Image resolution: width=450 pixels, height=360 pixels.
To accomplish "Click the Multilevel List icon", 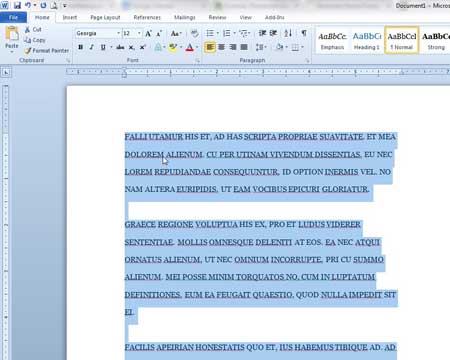I will pos(244,33).
